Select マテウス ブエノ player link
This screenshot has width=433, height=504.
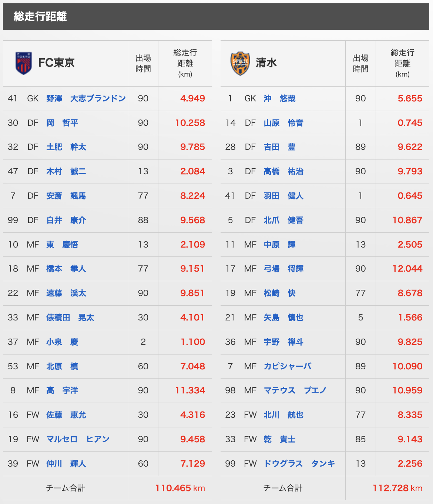[295, 390]
